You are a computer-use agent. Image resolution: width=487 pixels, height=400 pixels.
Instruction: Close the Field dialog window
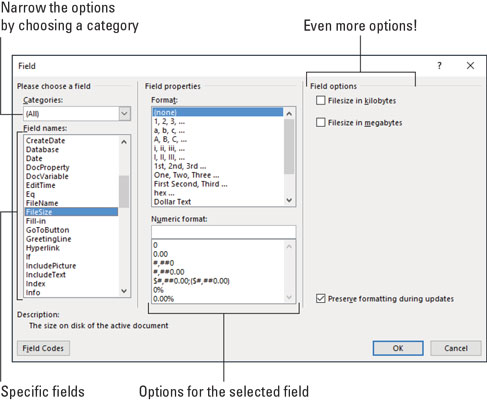point(470,66)
